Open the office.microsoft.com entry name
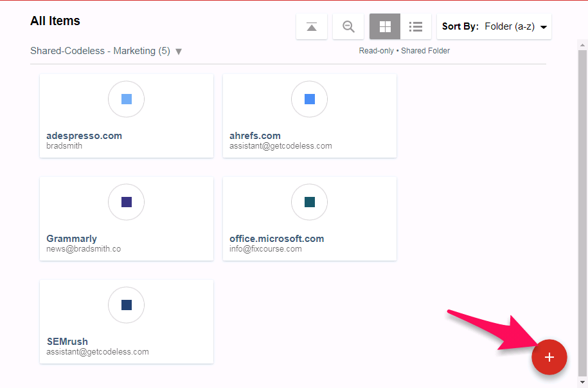This screenshot has height=388, width=588. pos(277,239)
